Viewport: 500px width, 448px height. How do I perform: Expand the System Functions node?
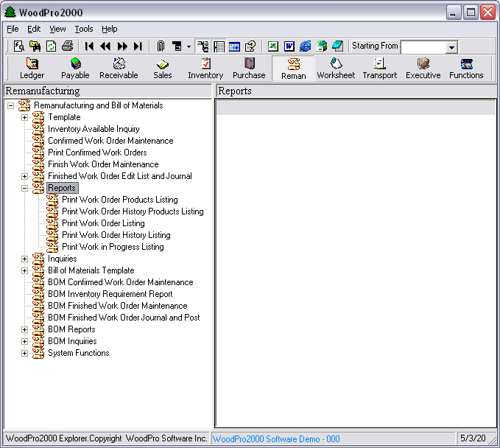(24, 353)
